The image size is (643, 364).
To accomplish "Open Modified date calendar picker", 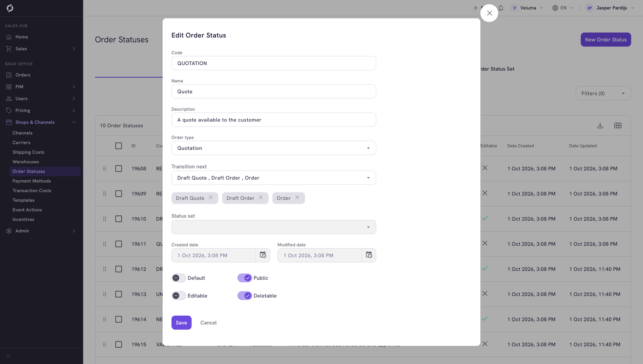I will (369, 255).
